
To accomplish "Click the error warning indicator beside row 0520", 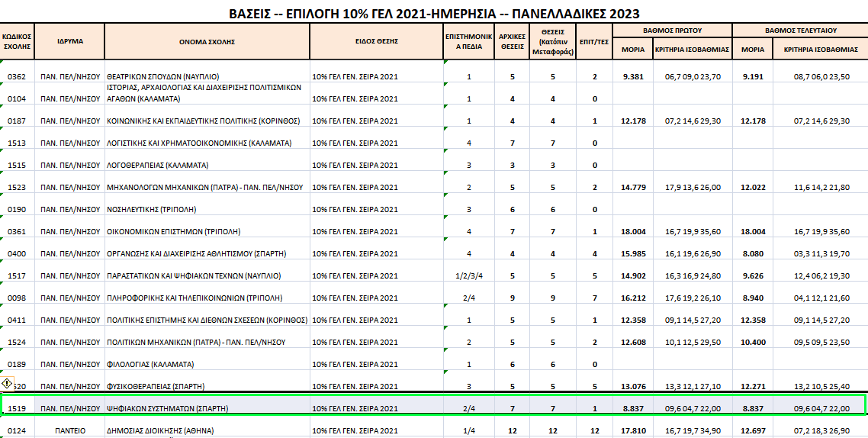I will 7,382.
